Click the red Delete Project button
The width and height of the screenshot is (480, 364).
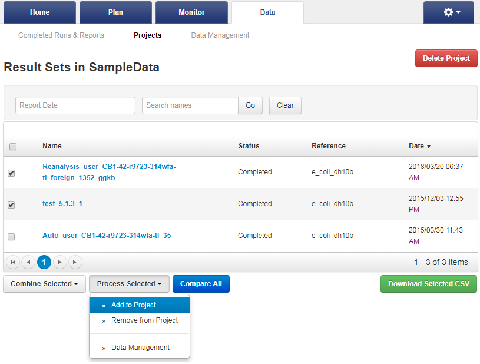tap(446, 58)
